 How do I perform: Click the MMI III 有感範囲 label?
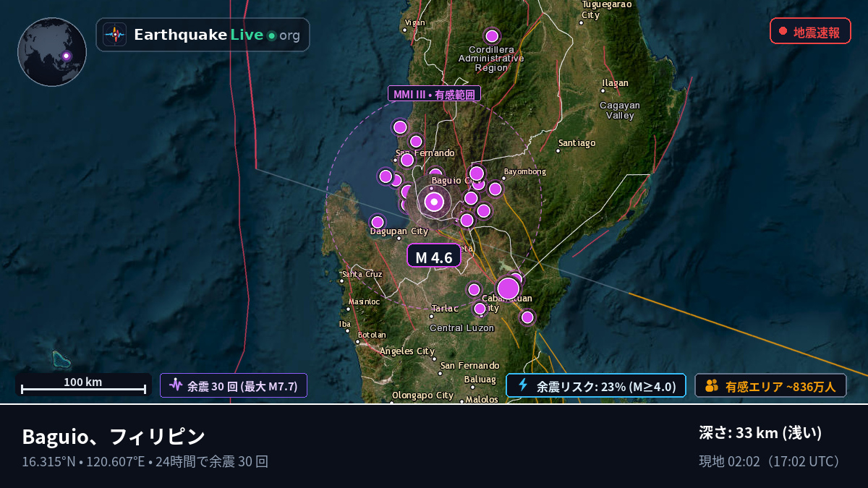click(x=434, y=94)
